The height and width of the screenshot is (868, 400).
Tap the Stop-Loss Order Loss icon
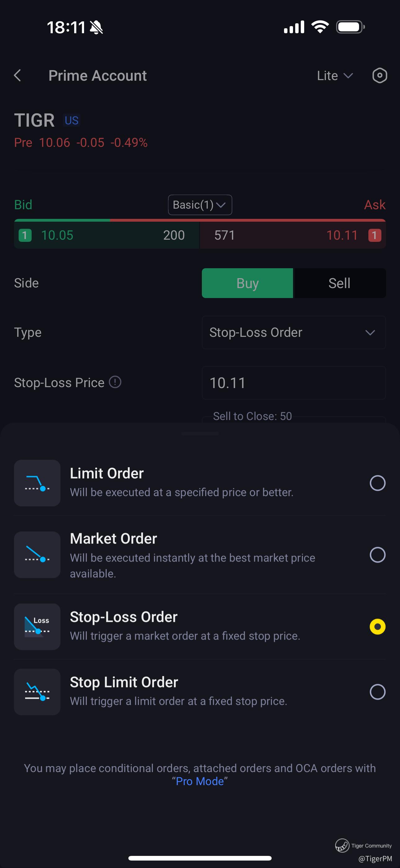click(37, 626)
